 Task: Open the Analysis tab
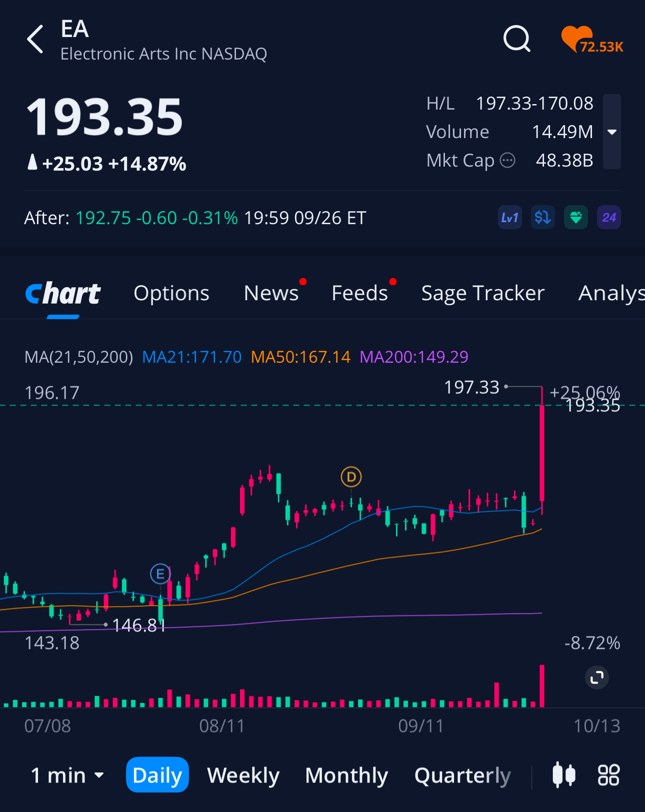(611, 293)
